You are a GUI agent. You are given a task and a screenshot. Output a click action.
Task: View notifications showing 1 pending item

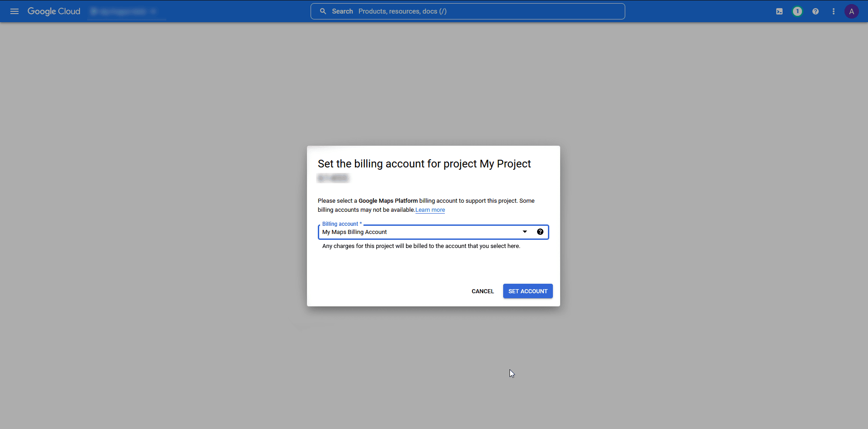pyautogui.click(x=797, y=11)
